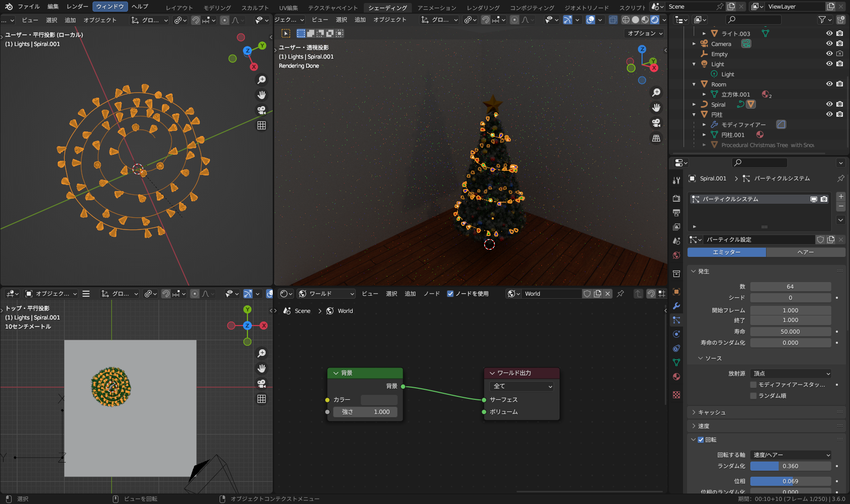Disable Light in renders via camera icon
850x504 pixels.
pos(840,64)
